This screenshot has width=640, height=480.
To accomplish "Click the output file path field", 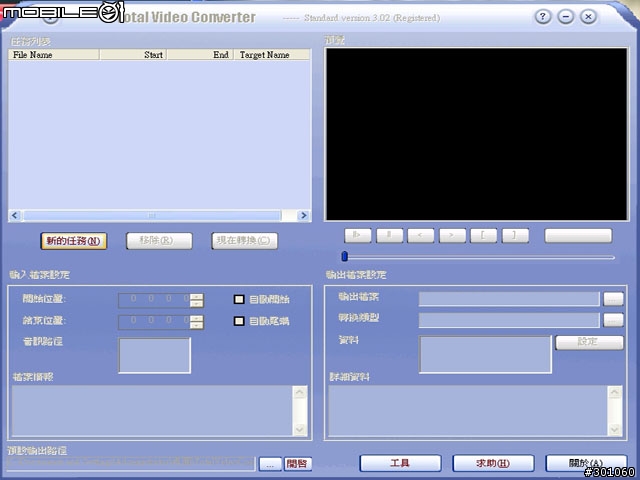I will [509, 299].
